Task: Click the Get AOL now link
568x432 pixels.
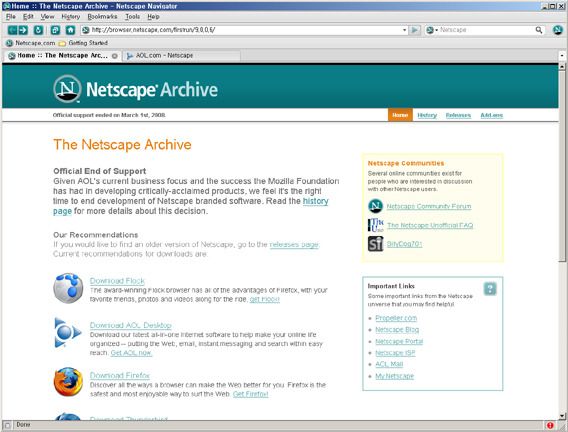Action: (131, 353)
